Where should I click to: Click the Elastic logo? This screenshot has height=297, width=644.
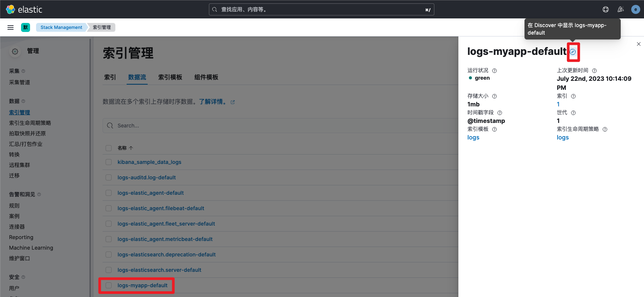click(x=24, y=9)
